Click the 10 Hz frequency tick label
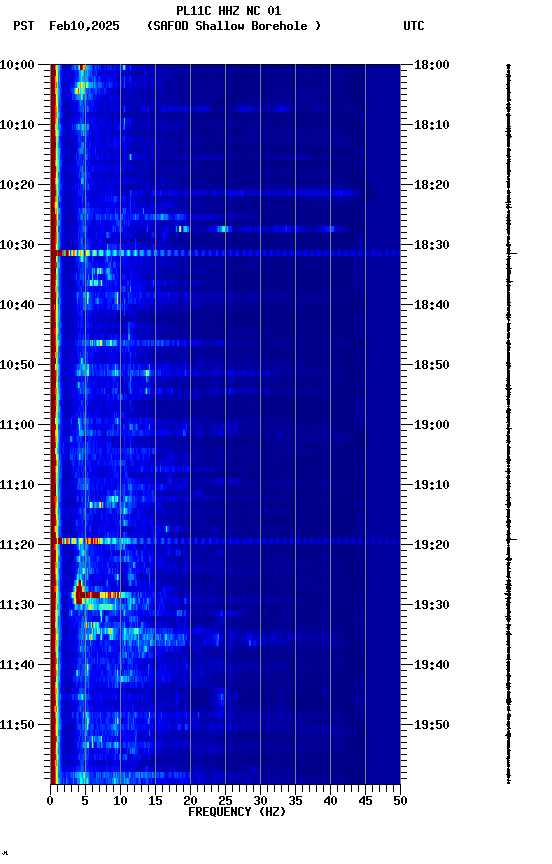 pyautogui.click(x=120, y=801)
